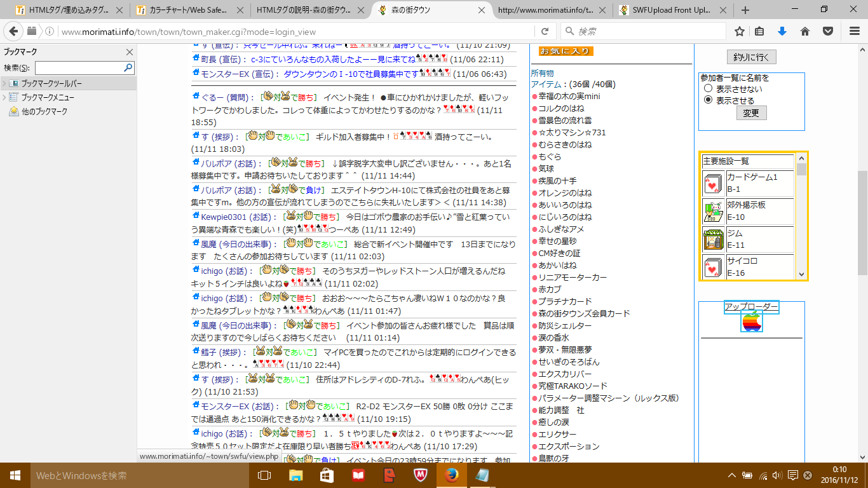Click the bookmark star icon in toolbar
Viewport: 868px width, 488px height.
[740, 31]
